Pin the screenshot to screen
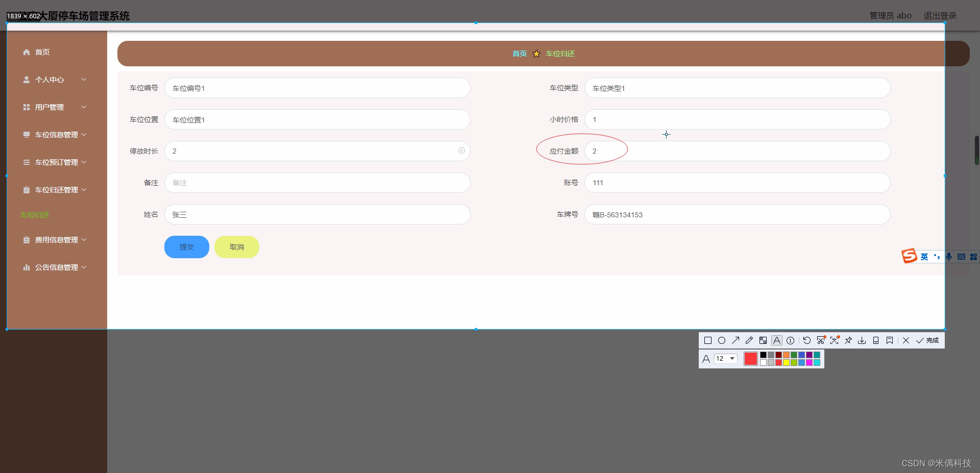 (x=848, y=340)
